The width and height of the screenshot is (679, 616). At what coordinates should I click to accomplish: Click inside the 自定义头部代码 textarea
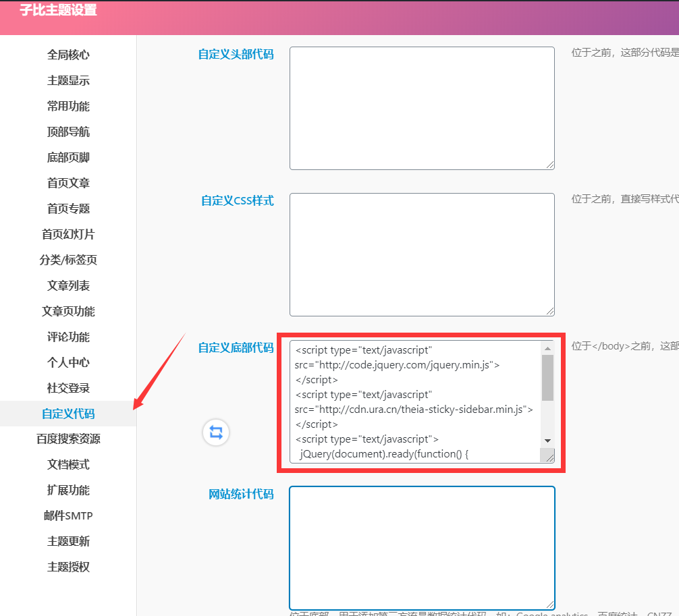point(422,108)
